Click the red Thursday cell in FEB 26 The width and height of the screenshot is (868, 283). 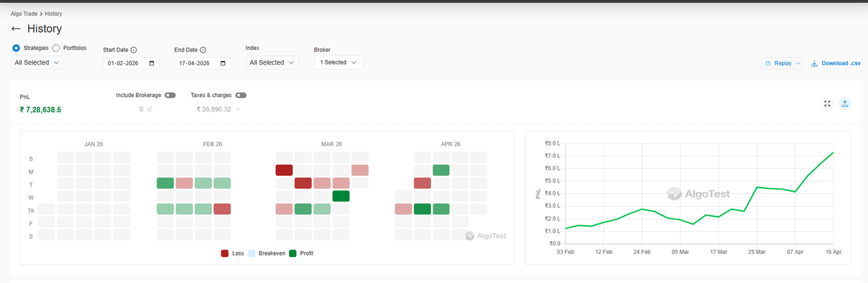tap(222, 209)
